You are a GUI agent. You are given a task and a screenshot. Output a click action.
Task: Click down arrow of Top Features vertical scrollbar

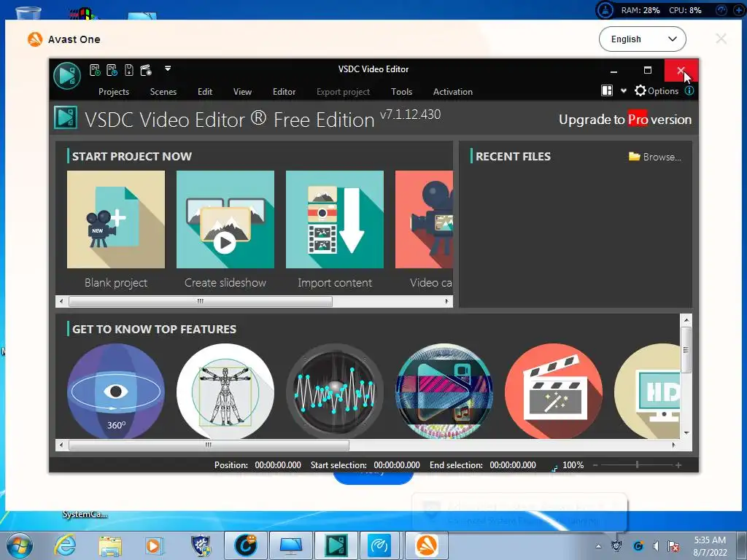coord(686,433)
